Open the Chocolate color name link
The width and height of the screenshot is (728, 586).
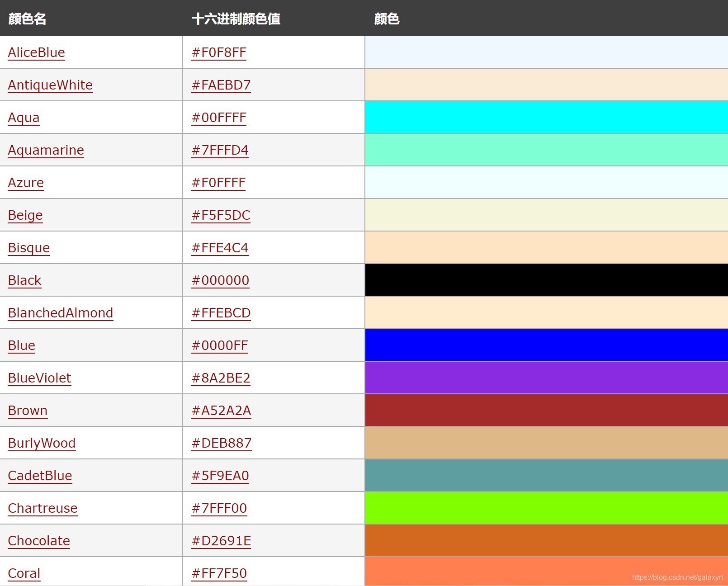pos(39,541)
